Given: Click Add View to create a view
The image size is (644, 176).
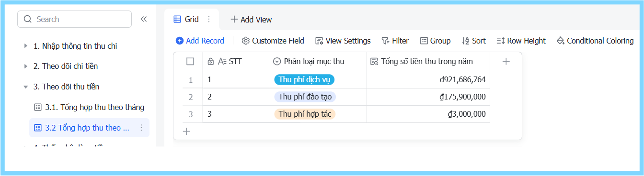Looking at the screenshot, I should click(251, 20).
